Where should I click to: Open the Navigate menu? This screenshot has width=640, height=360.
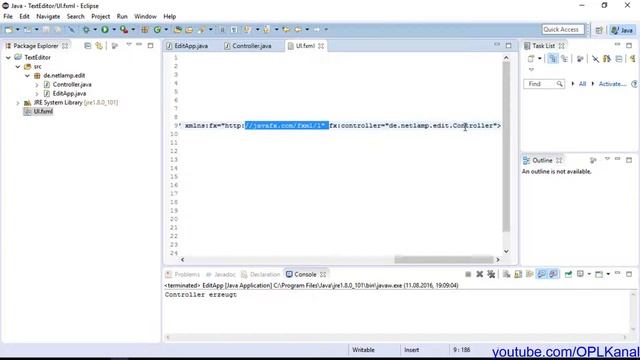point(48,16)
